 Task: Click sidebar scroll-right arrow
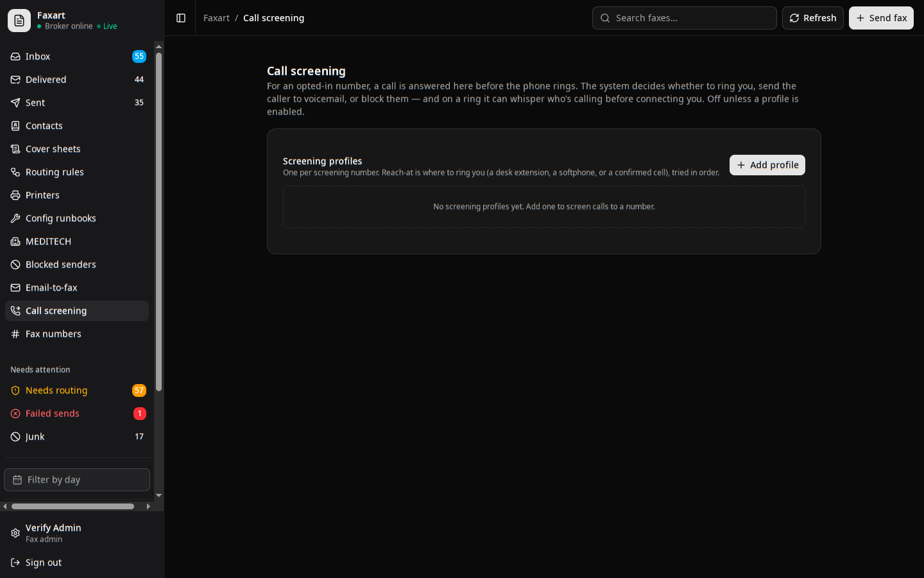[x=148, y=507]
